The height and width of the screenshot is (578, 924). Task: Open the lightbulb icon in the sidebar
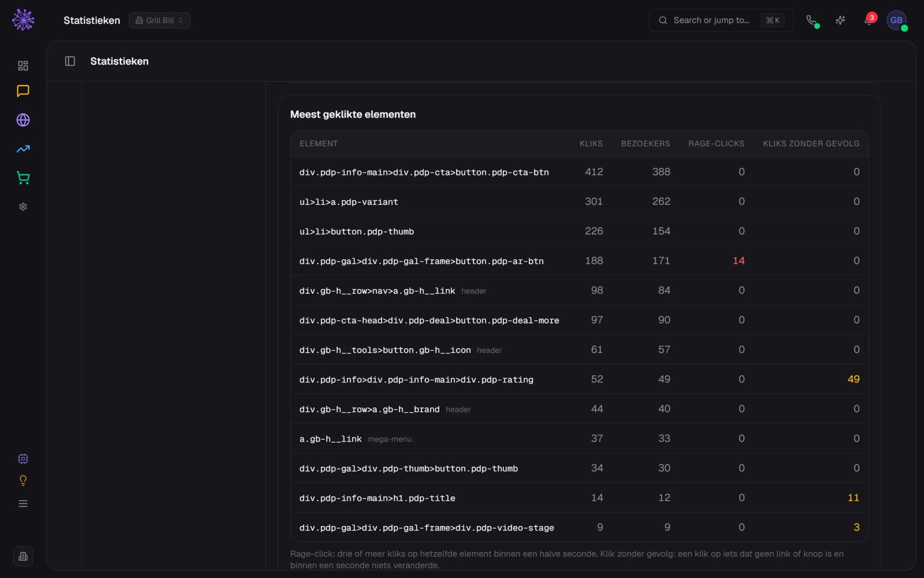pos(23,481)
